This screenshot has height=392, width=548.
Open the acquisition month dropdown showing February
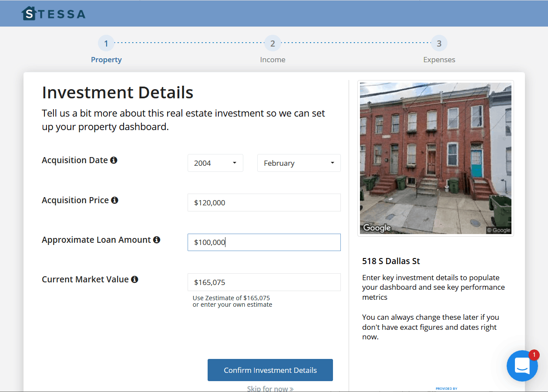pyautogui.click(x=299, y=163)
